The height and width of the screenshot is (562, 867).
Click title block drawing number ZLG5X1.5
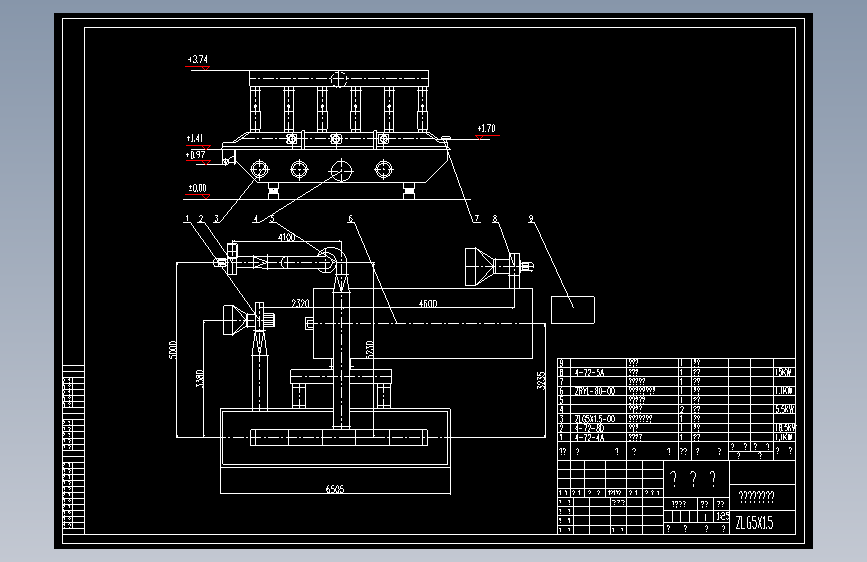point(754,523)
